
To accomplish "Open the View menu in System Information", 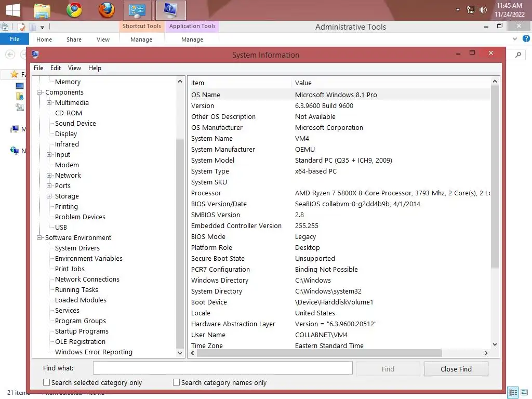I will [x=74, y=68].
